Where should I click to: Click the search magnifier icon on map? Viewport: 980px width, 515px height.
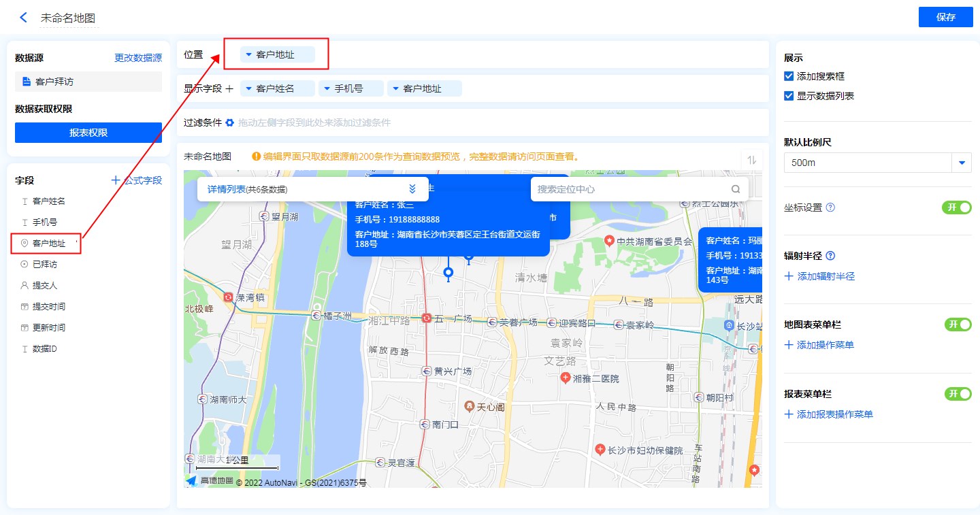coord(736,189)
